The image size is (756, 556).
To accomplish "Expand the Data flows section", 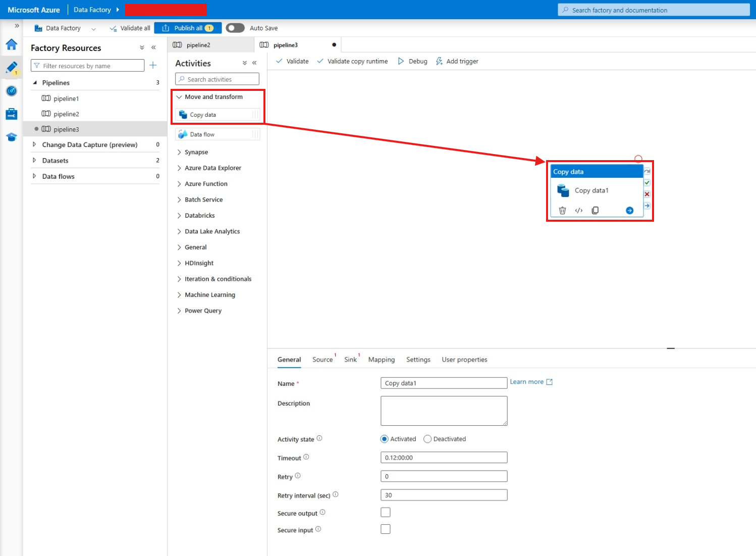I will pos(34,176).
